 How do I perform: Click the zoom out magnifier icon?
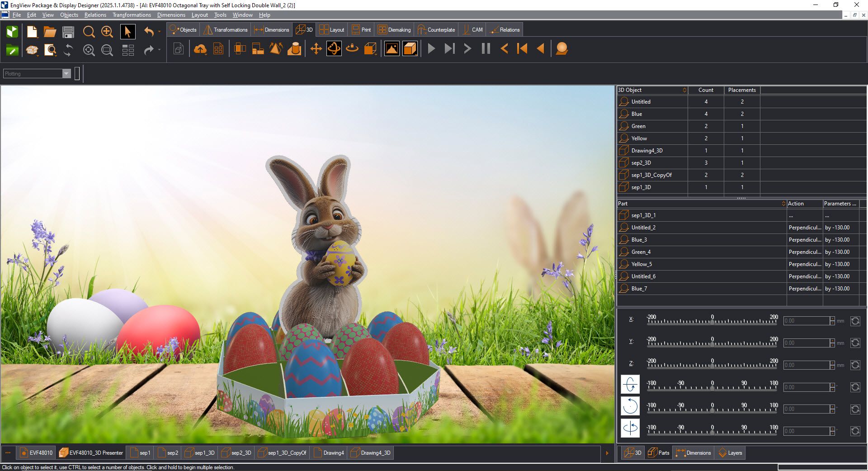coord(107,50)
